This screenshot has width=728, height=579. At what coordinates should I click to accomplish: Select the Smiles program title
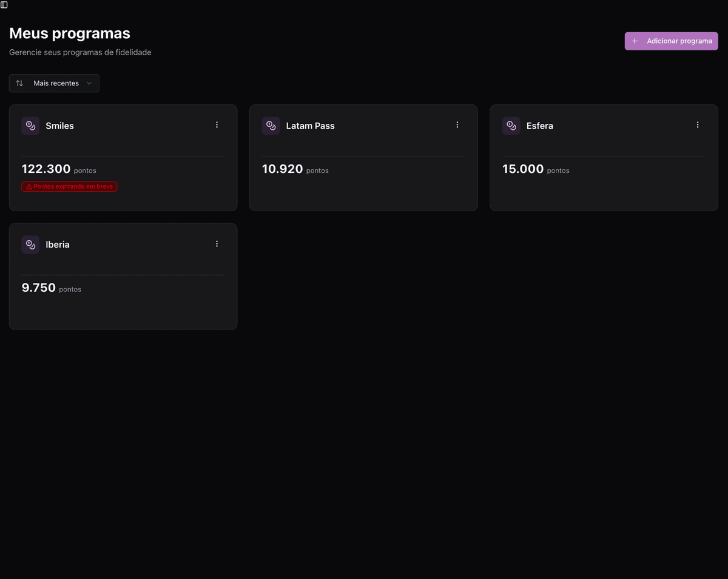[59, 126]
